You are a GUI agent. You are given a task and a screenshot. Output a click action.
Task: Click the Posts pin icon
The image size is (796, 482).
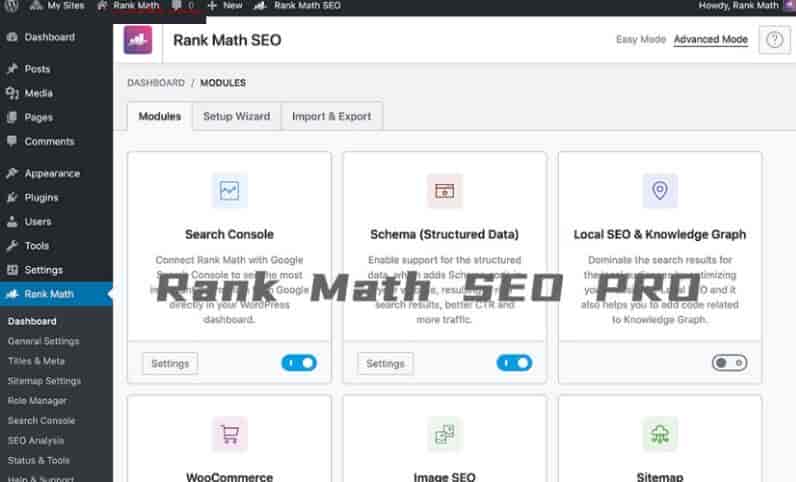[x=12, y=69]
